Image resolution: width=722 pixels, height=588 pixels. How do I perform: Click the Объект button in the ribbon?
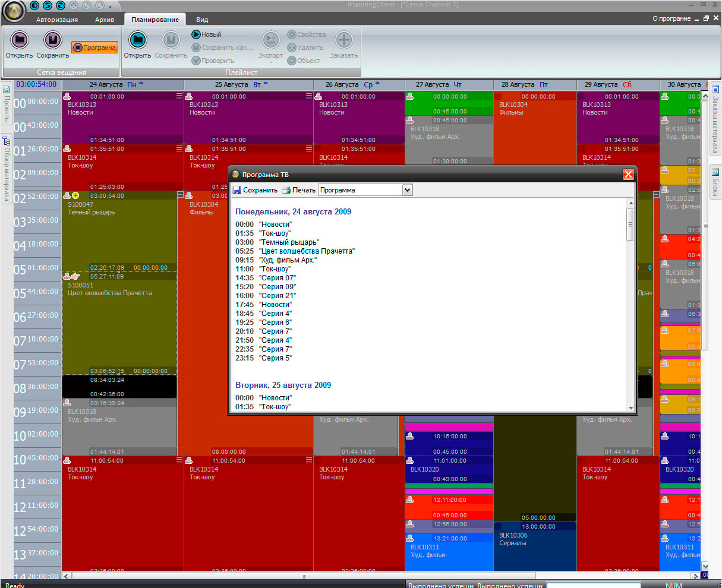(x=304, y=61)
